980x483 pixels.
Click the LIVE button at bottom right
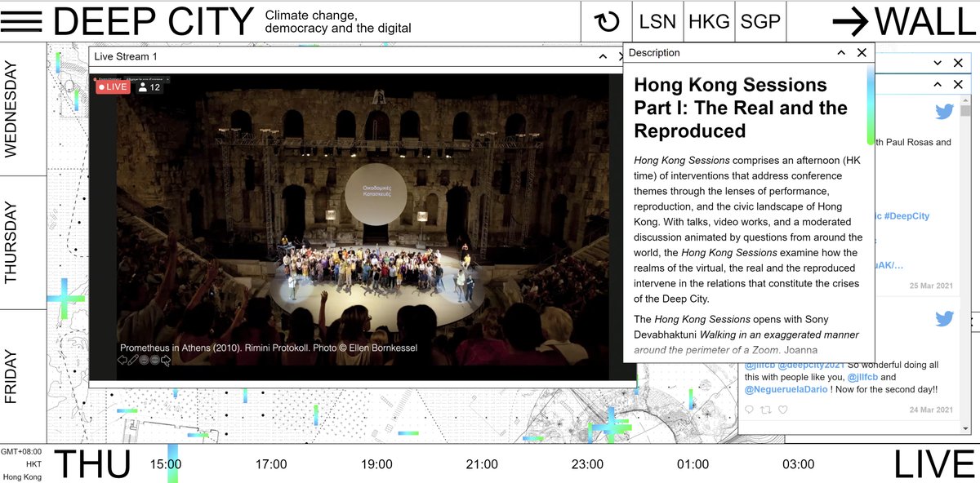click(x=935, y=463)
